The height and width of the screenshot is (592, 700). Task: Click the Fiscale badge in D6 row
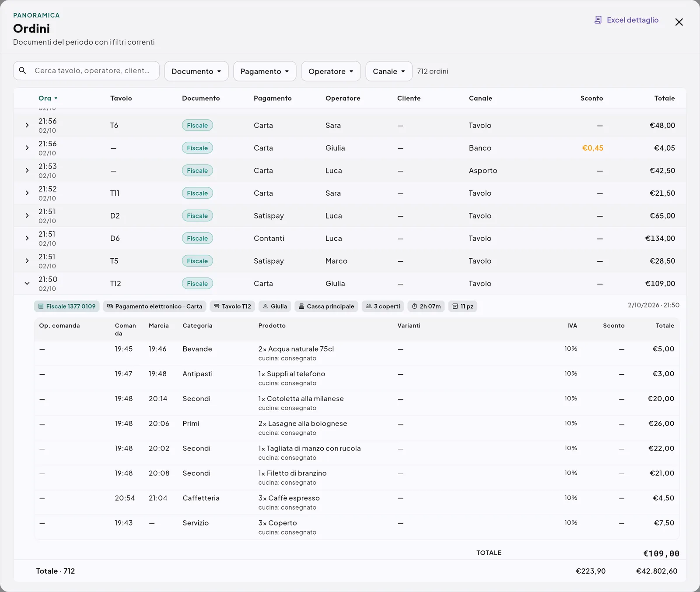pos(197,238)
